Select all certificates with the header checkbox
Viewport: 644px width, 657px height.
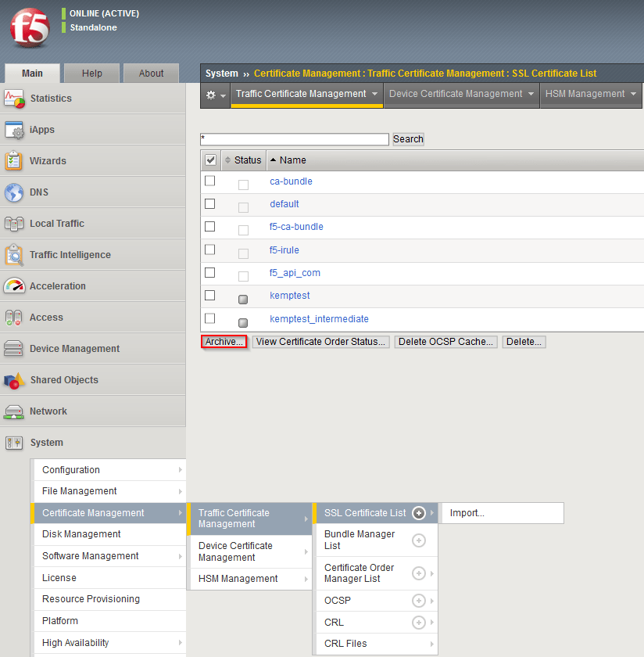(209, 160)
